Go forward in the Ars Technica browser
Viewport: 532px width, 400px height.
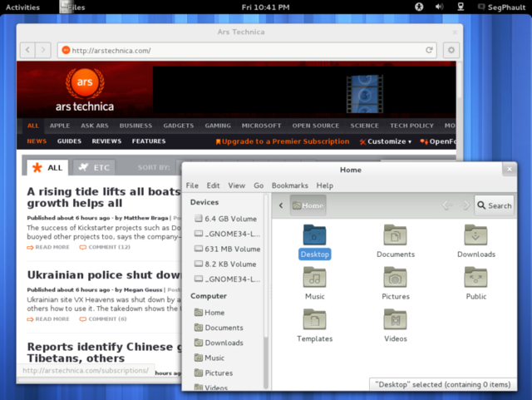tap(43, 50)
